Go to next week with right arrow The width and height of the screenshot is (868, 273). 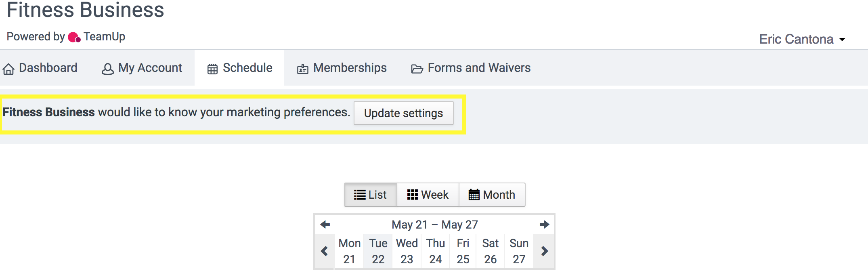pos(544,224)
